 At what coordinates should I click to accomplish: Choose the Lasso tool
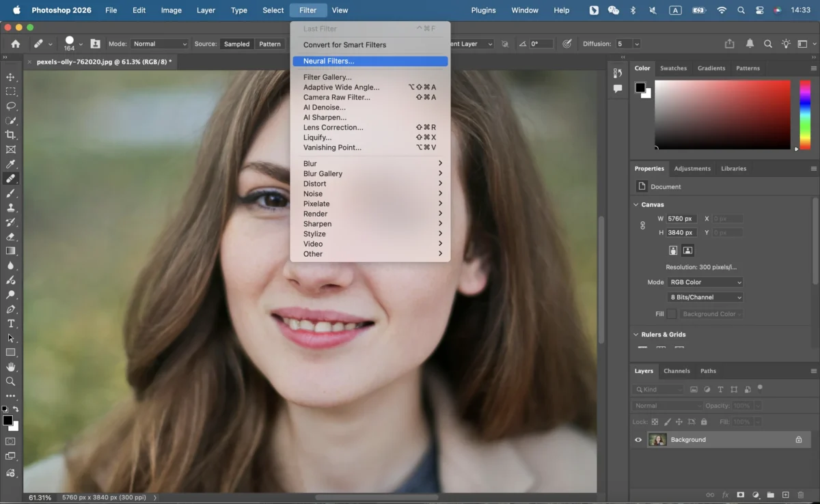point(10,106)
